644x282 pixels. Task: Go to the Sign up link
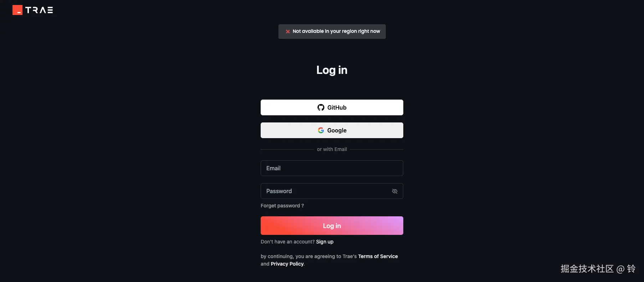click(324, 242)
